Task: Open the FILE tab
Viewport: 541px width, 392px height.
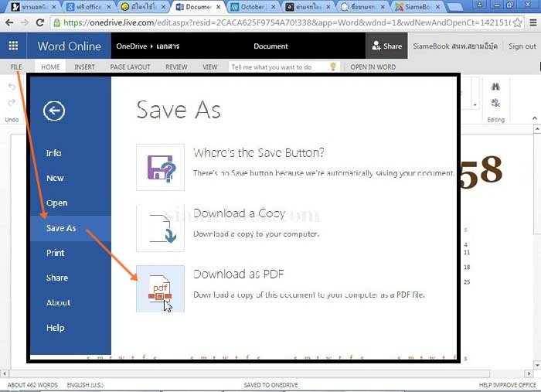Action: coord(16,67)
